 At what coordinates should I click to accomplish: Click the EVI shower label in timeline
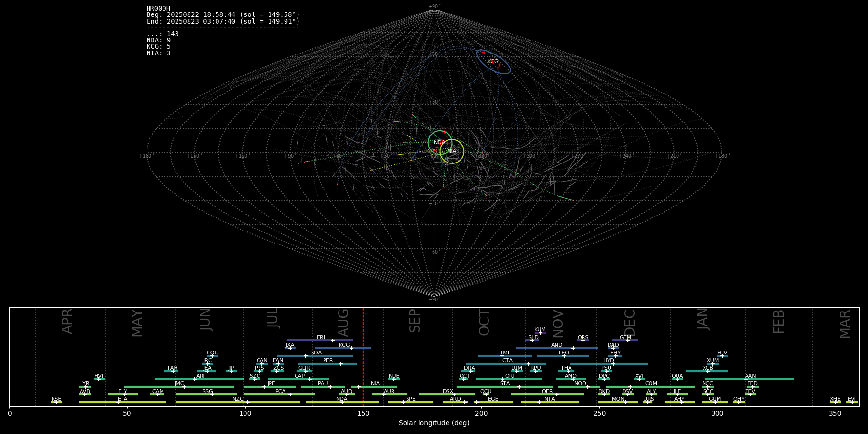(x=852, y=399)
